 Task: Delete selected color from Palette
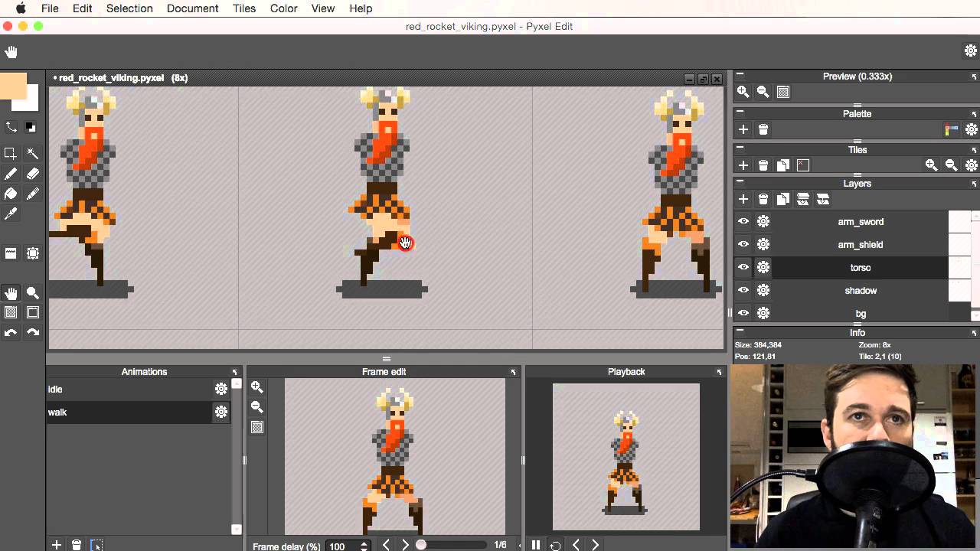point(763,130)
